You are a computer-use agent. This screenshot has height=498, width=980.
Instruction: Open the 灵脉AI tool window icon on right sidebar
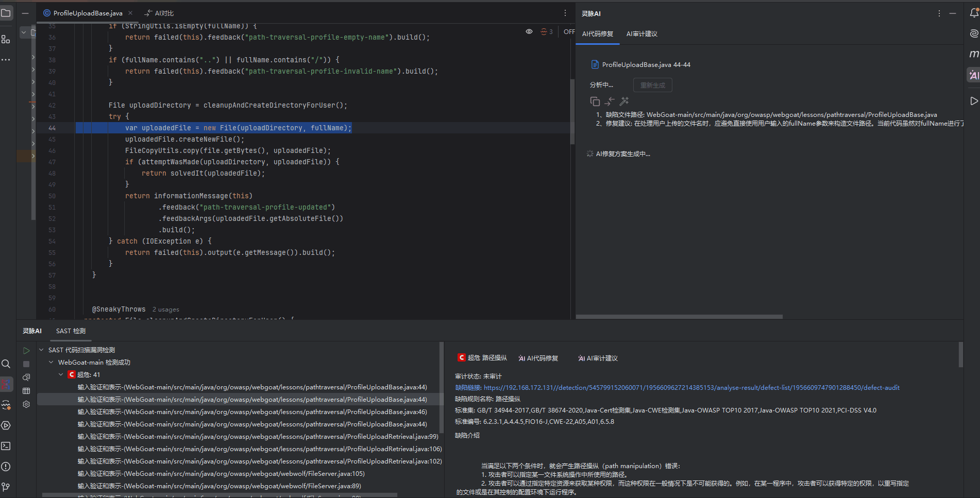(x=974, y=75)
